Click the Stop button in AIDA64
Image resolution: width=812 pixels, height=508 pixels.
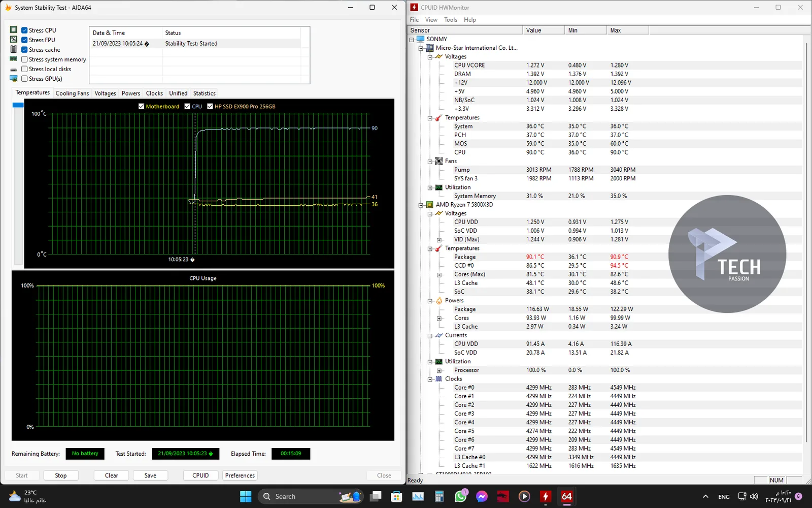pos(61,475)
